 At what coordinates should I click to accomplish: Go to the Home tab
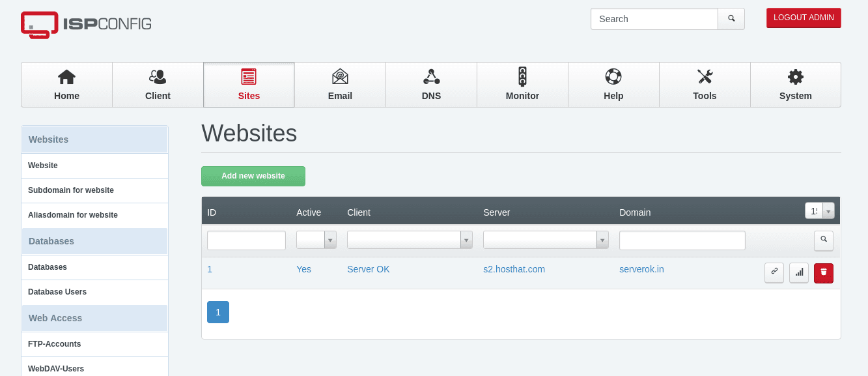tap(66, 85)
